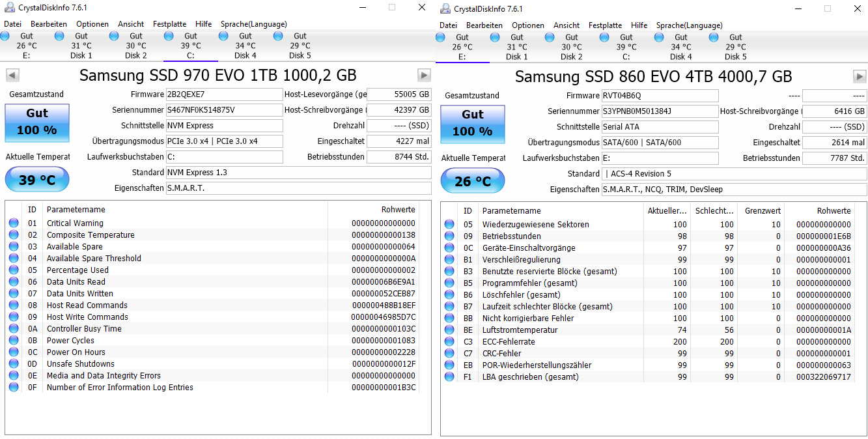Open the Festplatte menu
This screenshot has height=439, width=868.
(169, 23)
